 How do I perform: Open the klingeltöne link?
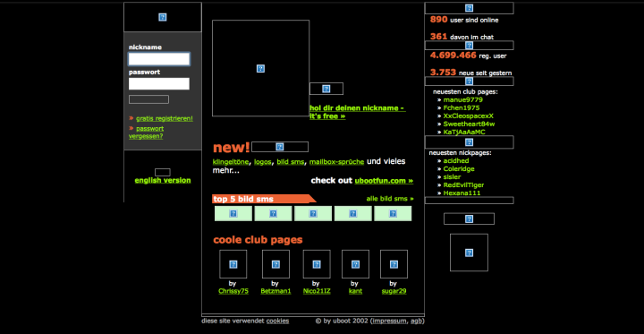point(231,162)
